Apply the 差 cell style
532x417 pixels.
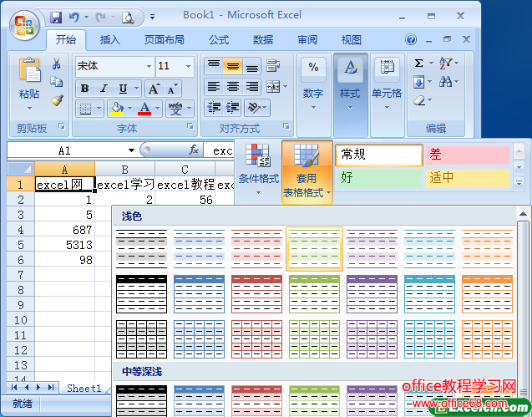coord(468,155)
